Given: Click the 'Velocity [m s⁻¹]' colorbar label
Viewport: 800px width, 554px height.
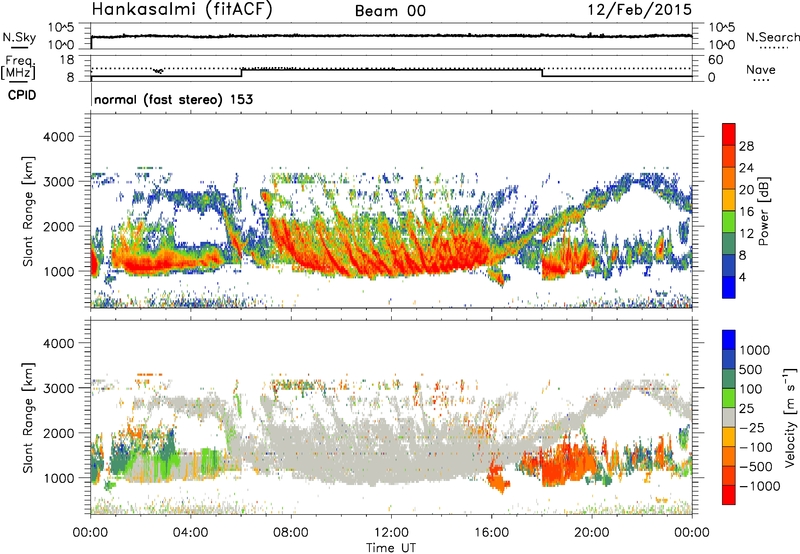Looking at the screenshot, I should coord(789,417).
